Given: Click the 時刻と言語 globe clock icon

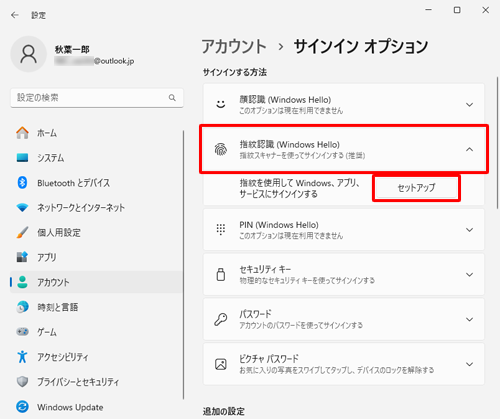Looking at the screenshot, I should point(22,307).
